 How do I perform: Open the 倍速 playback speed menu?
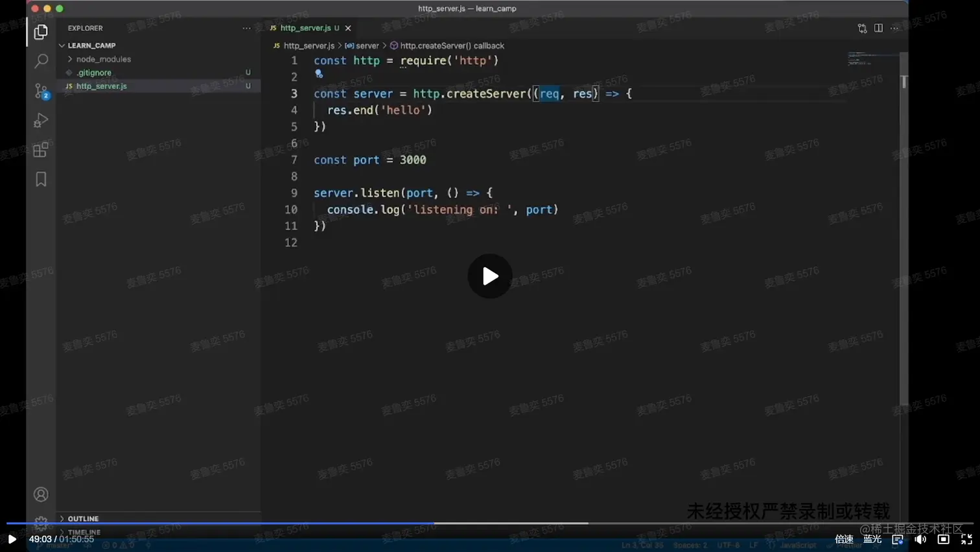845,539
